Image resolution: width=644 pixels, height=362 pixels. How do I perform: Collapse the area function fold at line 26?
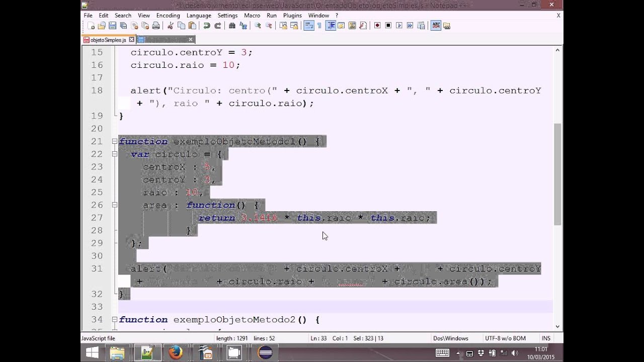114,205
